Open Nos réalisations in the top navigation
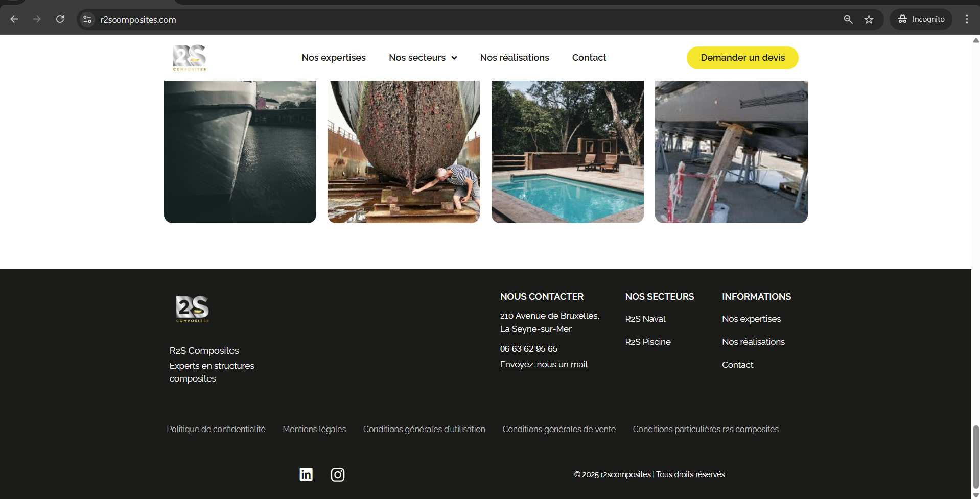The height and width of the screenshot is (499, 980). 515,58
